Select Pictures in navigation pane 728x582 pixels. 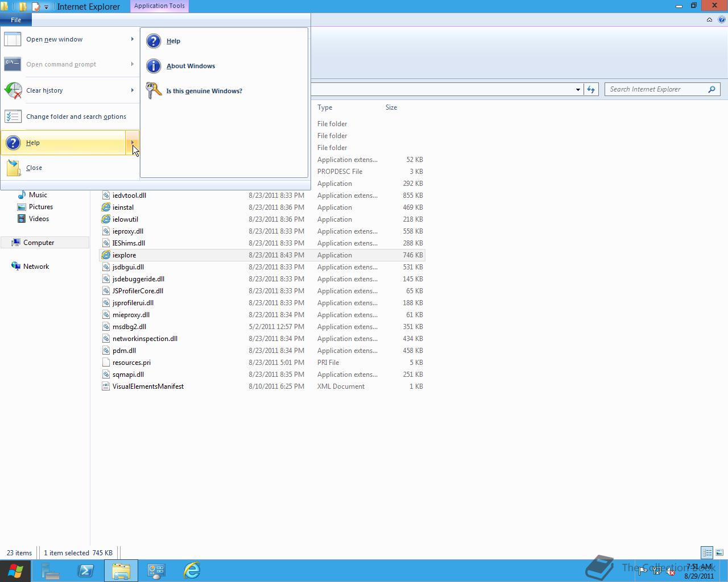(x=41, y=207)
